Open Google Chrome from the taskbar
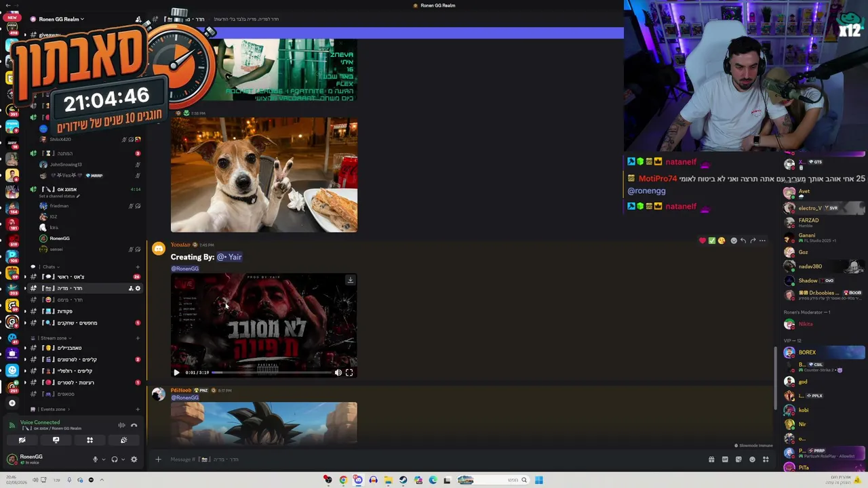 click(x=343, y=481)
